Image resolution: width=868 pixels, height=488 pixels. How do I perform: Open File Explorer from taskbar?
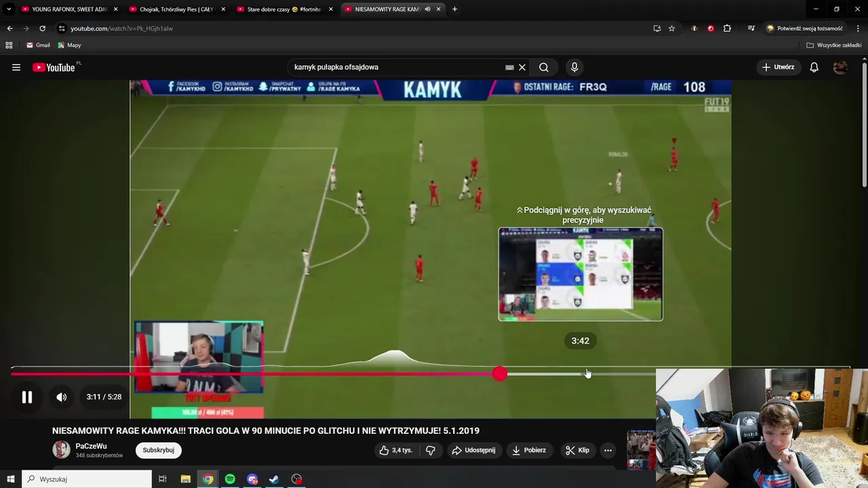[x=185, y=479]
